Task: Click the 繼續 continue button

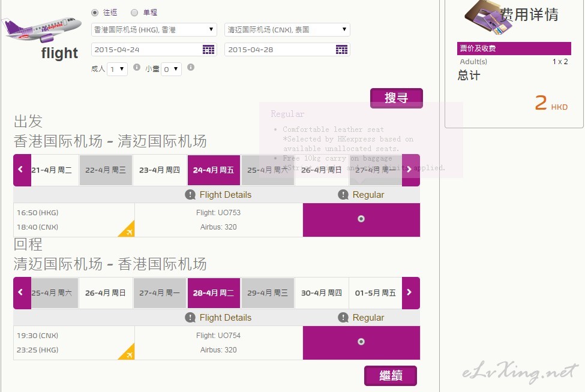Action: coord(391,376)
